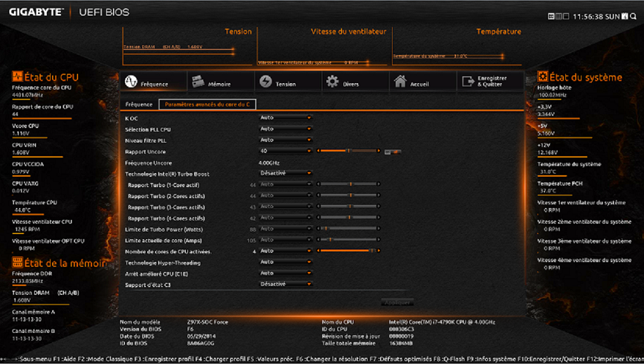The image size is (644, 364).
Task: Toggle the small switch beside the Rapport Uncore slider
Action: pyautogui.click(x=393, y=152)
